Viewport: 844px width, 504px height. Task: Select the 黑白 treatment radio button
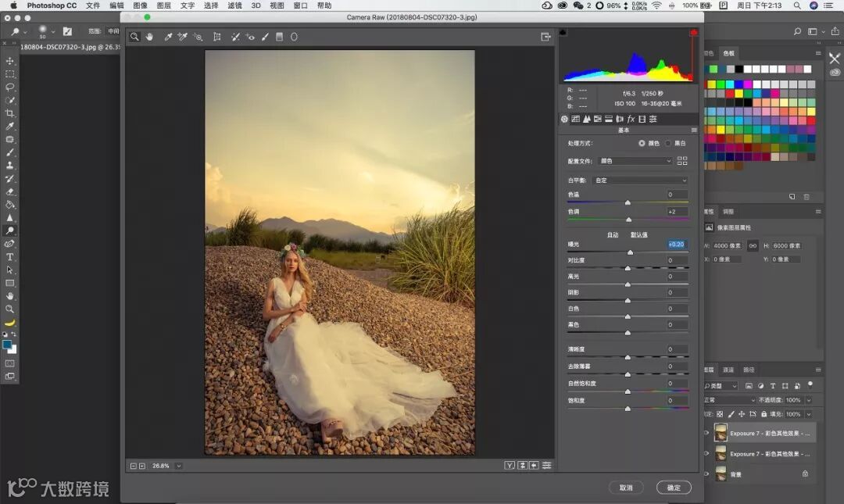[668, 143]
